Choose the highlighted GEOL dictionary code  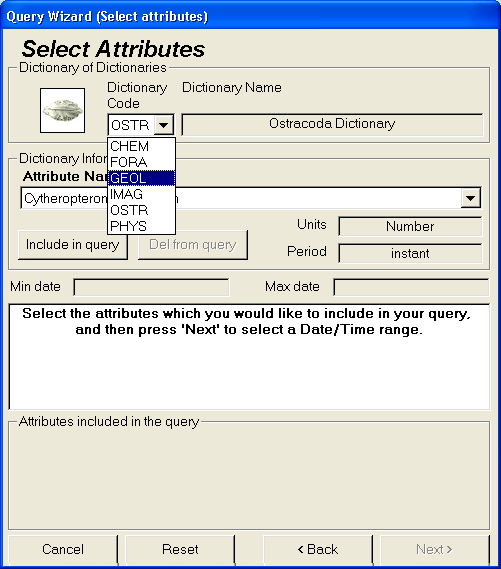point(141,178)
